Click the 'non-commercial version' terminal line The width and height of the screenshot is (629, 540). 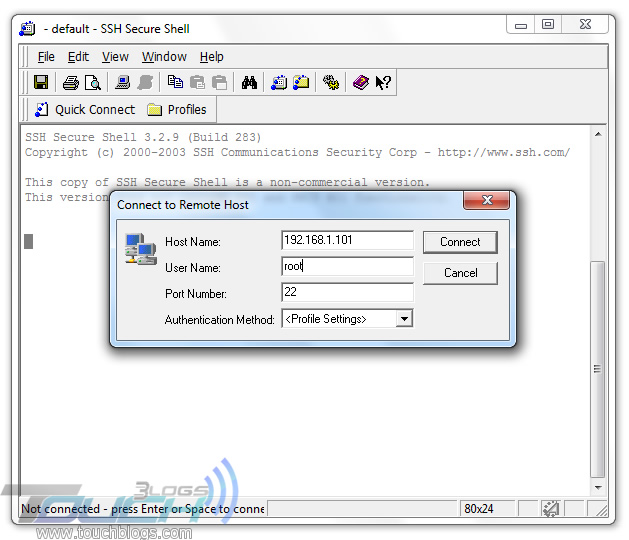[x=227, y=183]
